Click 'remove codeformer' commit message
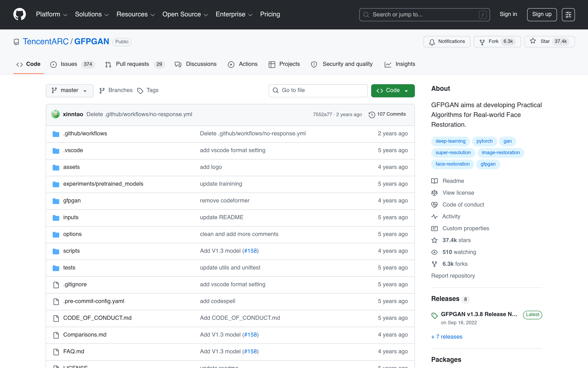 [x=225, y=201]
